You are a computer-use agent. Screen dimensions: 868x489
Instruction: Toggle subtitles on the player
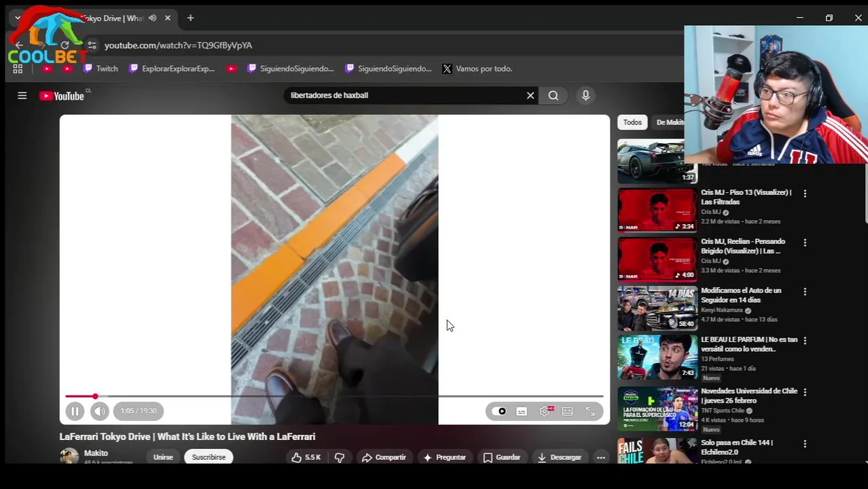point(522,411)
